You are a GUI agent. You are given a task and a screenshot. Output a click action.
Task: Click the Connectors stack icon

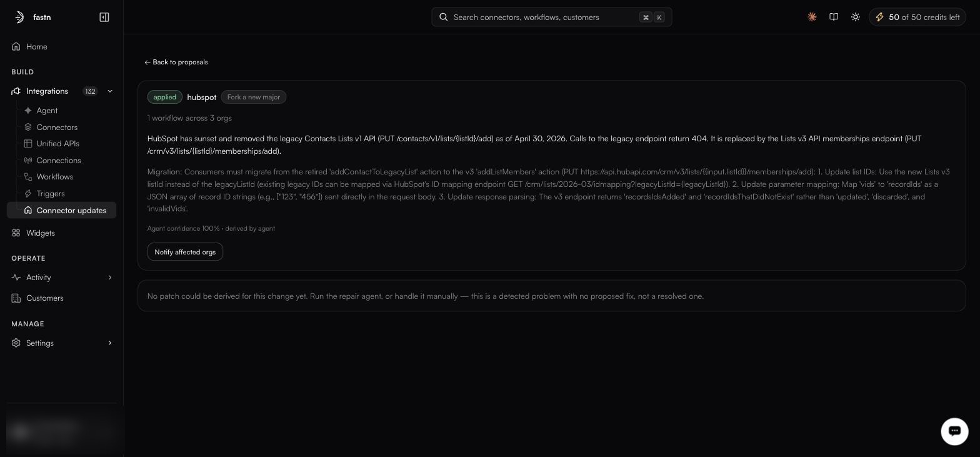[28, 128]
